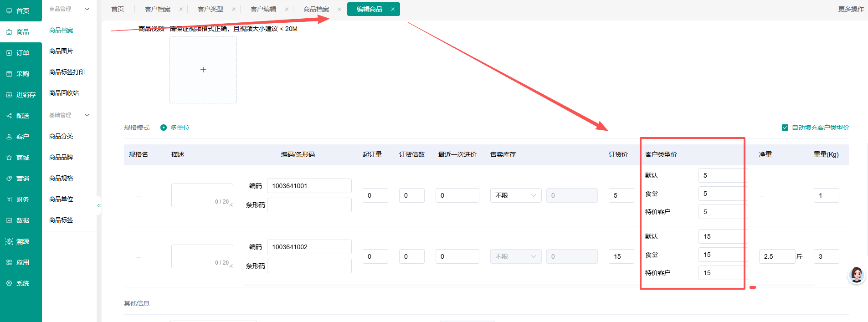Open the 系统 system settings icon
Image resolution: width=868 pixels, height=322 pixels.
9,283
